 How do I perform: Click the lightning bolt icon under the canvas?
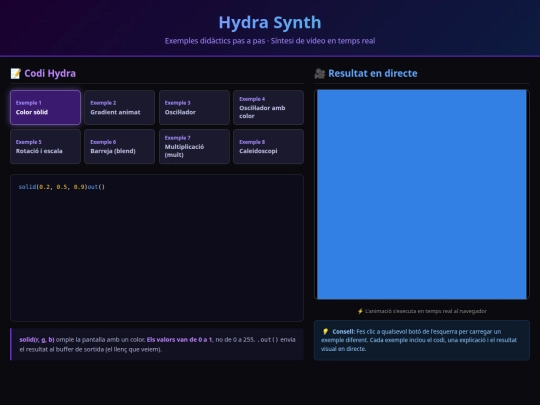pos(360,311)
